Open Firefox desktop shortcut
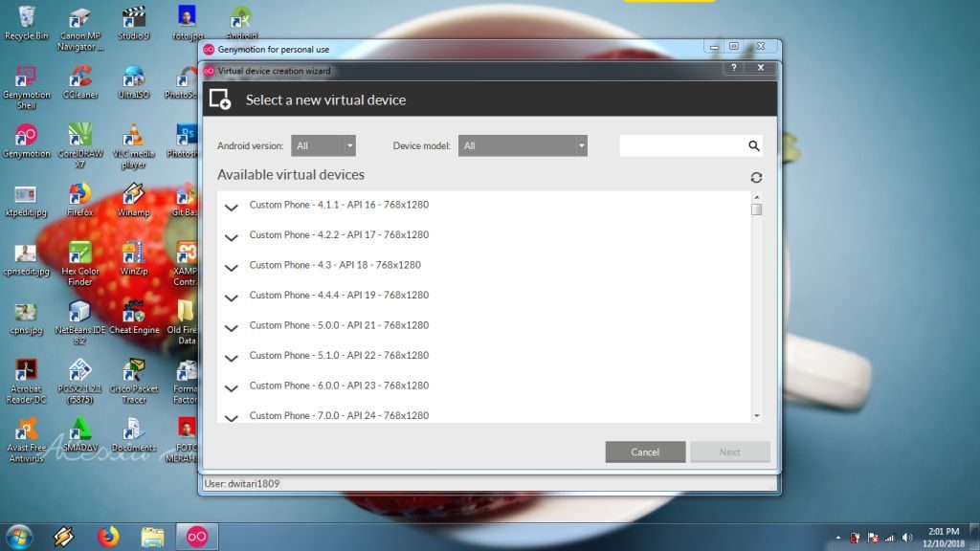 pos(80,200)
